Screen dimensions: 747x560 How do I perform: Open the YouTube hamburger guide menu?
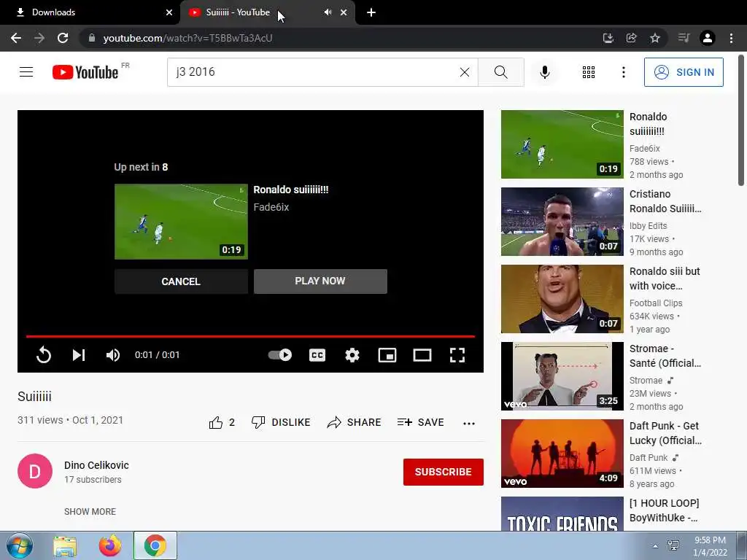(26, 72)
